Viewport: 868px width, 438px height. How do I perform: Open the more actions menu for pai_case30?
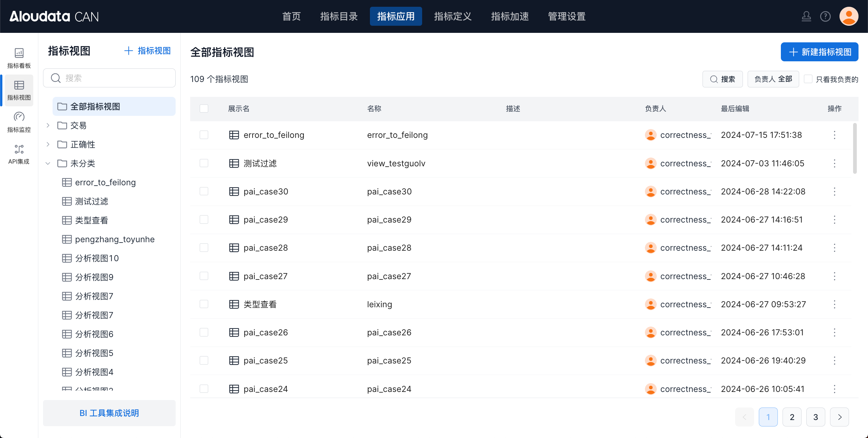pos(834,191)
